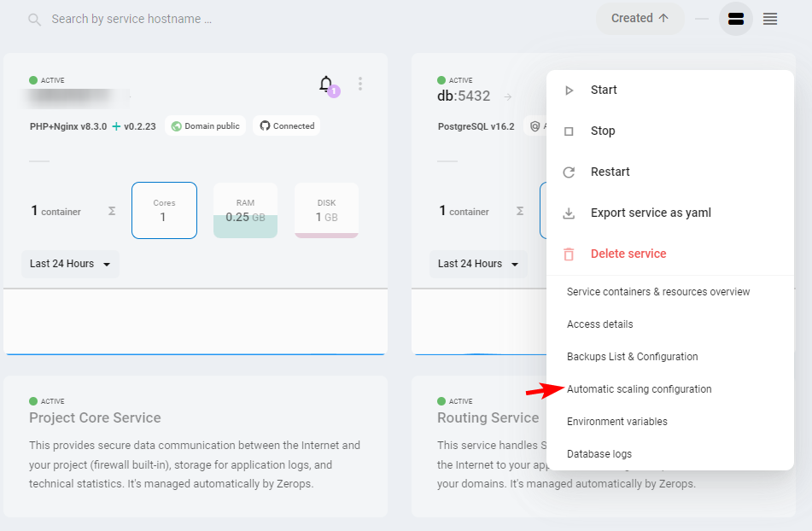Click the RAM 0.25 GB usage box
812x531 pixels.
click(245, 210)
